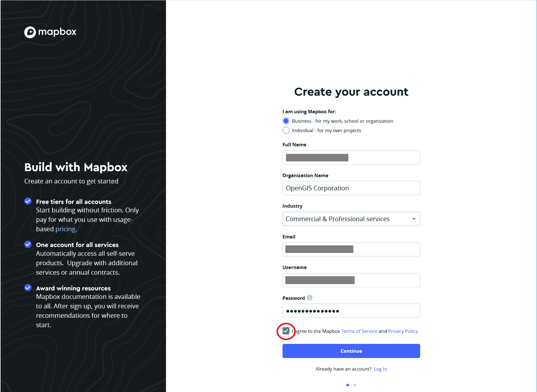The width and height of the screenshot is (537, 392).
Task: Follow the pricing link
Action: (x=65, y=229)
